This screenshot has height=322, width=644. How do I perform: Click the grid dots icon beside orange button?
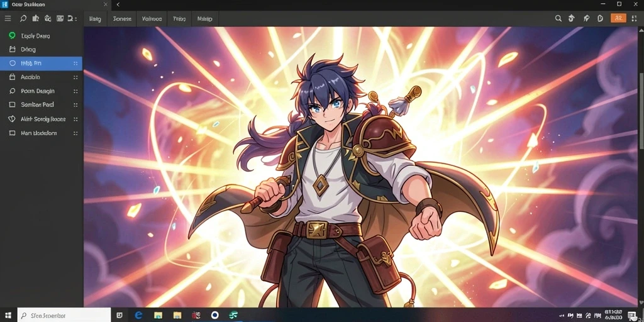(x=634, y=18)
